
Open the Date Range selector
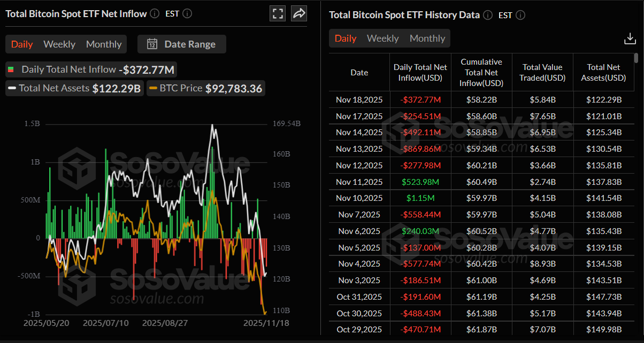(x=182, y=44)
